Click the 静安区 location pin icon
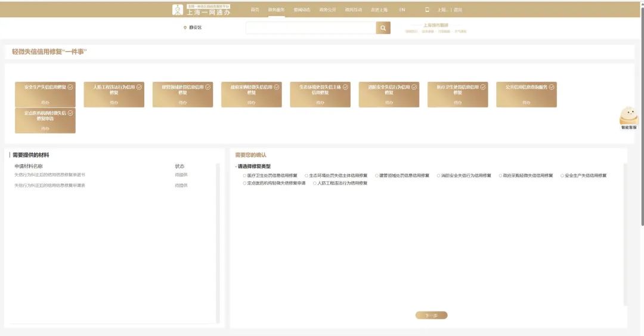This screenshot has width=644, height=336. [185, 27]
